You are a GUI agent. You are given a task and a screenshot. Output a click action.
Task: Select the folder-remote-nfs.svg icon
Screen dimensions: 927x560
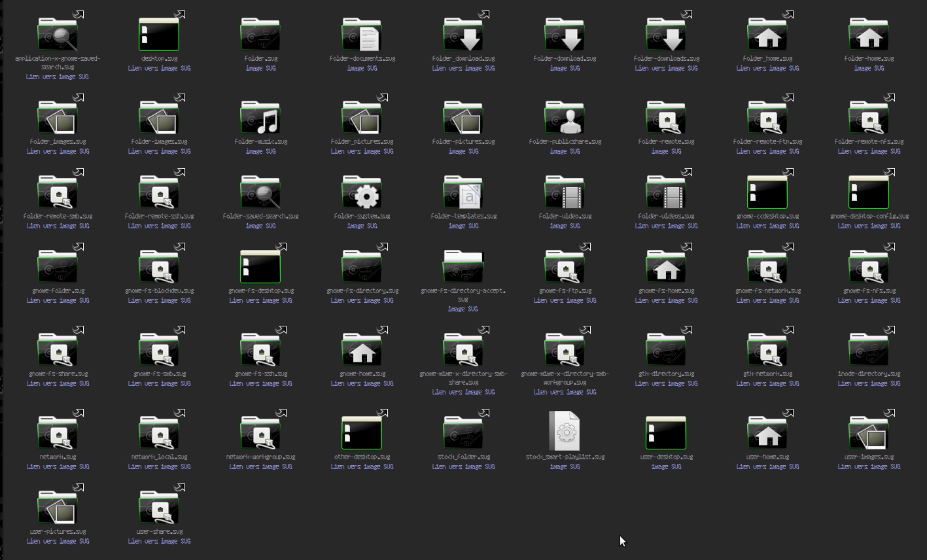click(x=869, y=117)
